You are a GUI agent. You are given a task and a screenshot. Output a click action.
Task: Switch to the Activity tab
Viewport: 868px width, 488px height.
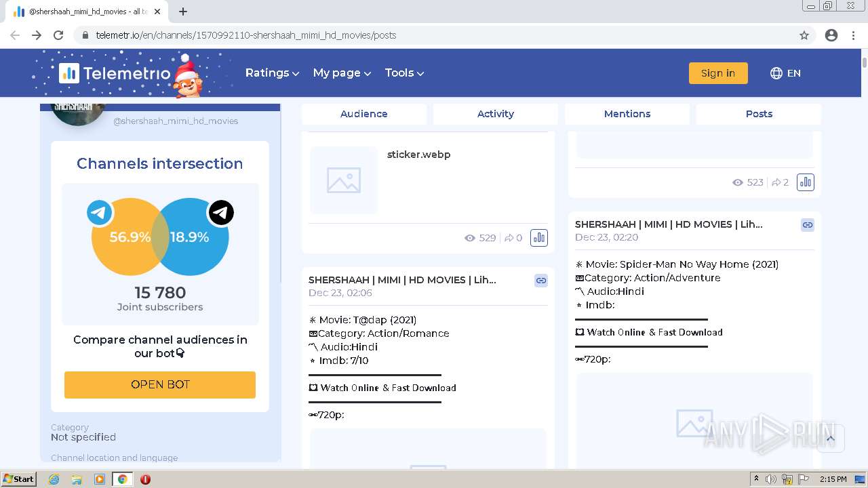click(496, 114)
